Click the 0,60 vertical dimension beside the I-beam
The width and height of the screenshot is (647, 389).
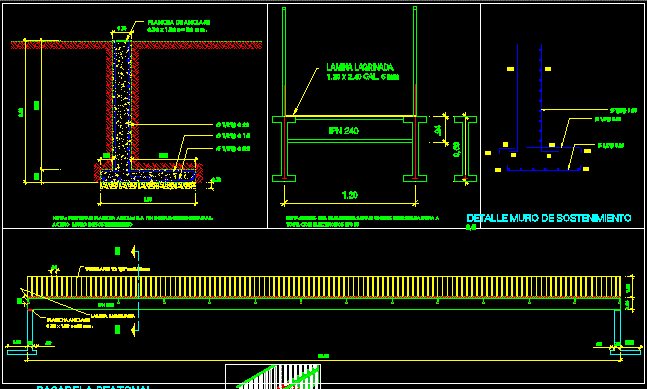pos(456,149)
